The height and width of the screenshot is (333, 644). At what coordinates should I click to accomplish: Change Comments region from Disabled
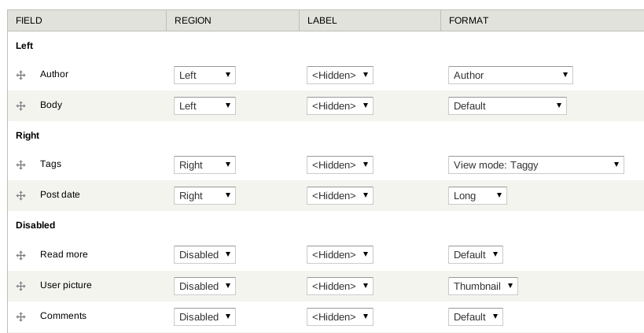point(204,317)
